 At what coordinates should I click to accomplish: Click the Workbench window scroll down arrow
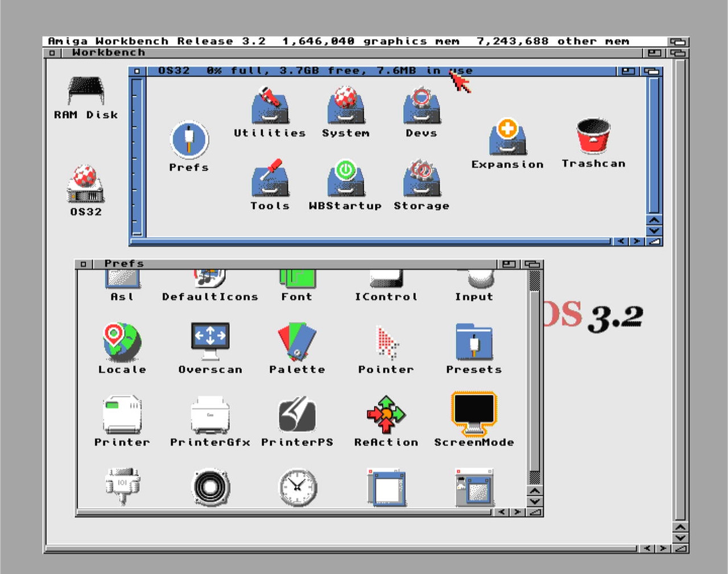(680, 538)
